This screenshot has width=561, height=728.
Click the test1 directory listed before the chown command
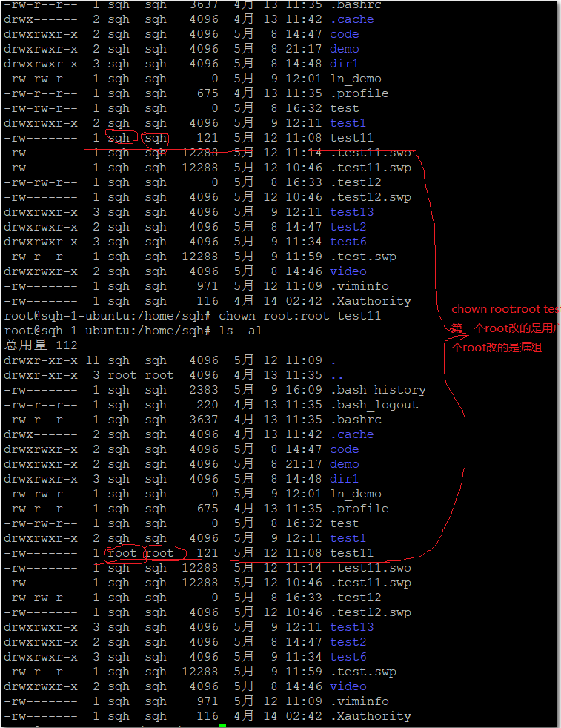348,123
